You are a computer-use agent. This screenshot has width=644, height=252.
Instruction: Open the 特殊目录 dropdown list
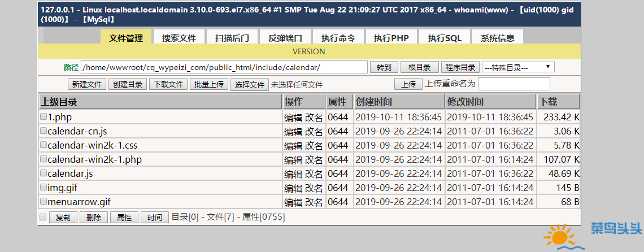(x=518, y=67)
